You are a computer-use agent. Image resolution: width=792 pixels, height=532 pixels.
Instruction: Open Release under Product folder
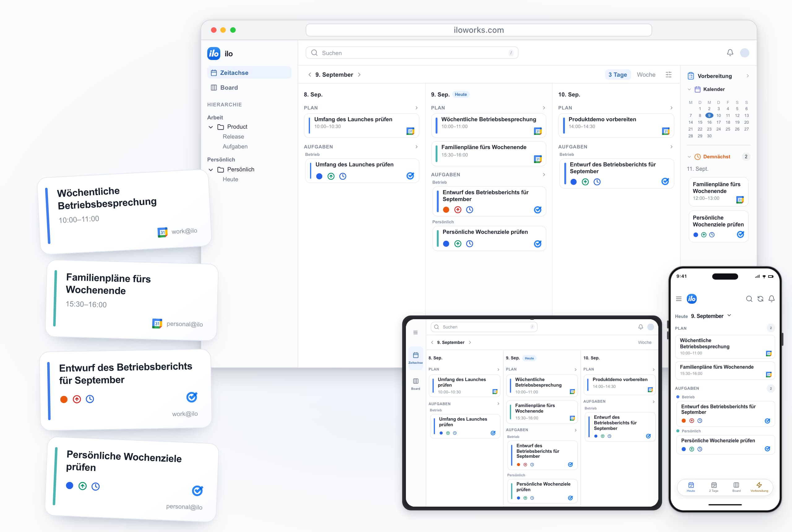point(233,137)
